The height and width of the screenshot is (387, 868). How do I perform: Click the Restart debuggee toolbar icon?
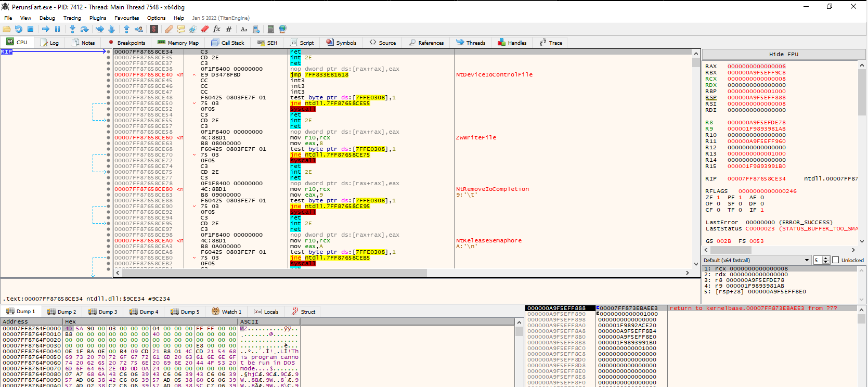click(18, 29)
